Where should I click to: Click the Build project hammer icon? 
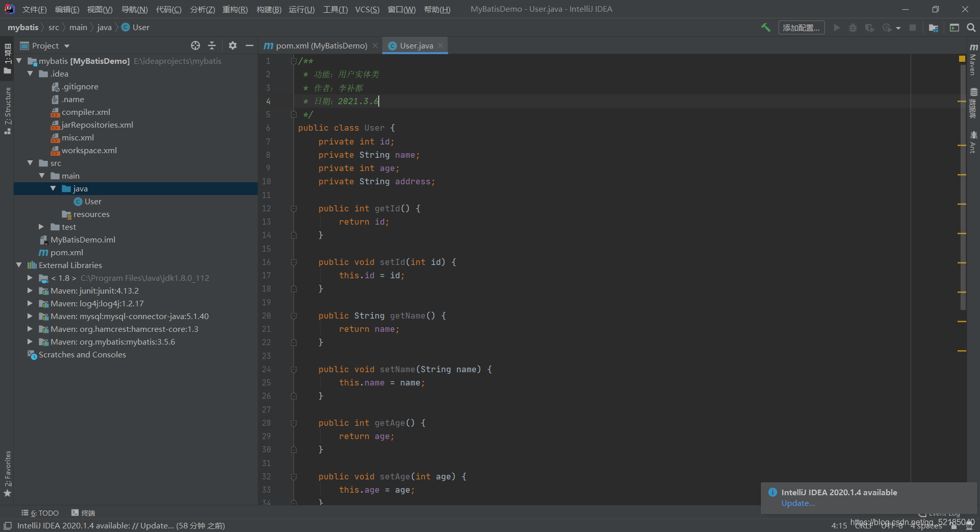click(x=766, y=28)
